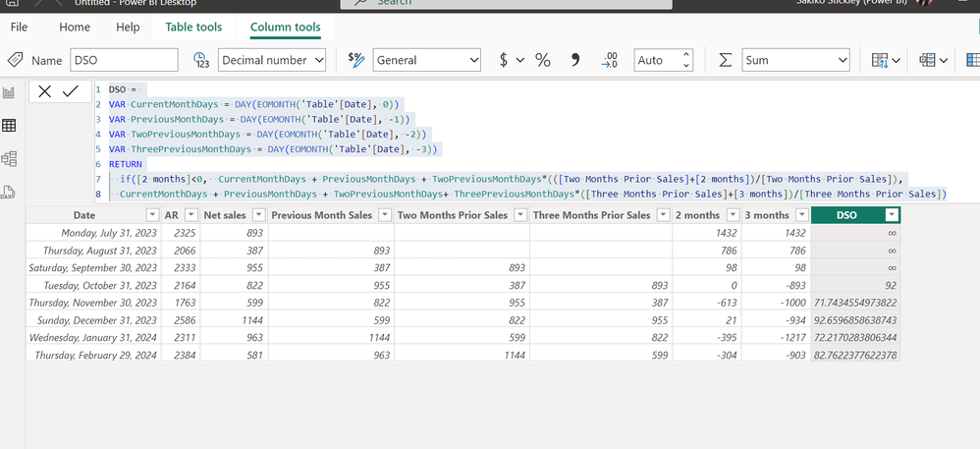
Task: Open DAX query view in left sidebar
Action: (x=9, y=192)
